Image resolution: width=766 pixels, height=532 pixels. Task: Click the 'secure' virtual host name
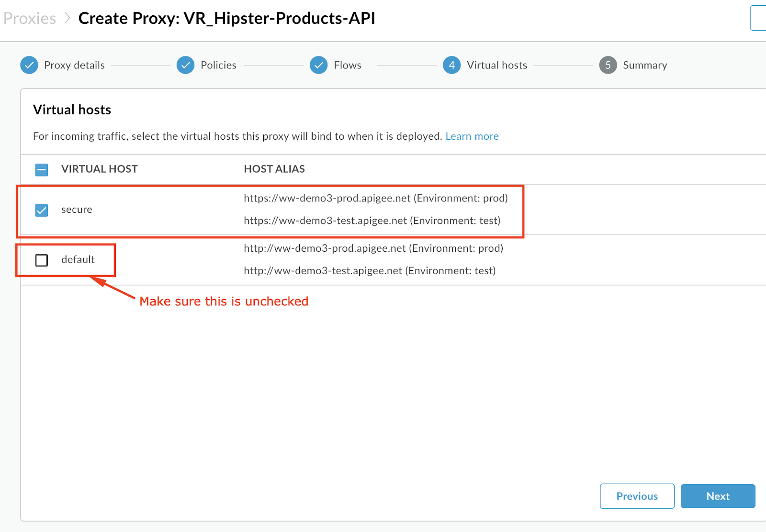[77, 210]
